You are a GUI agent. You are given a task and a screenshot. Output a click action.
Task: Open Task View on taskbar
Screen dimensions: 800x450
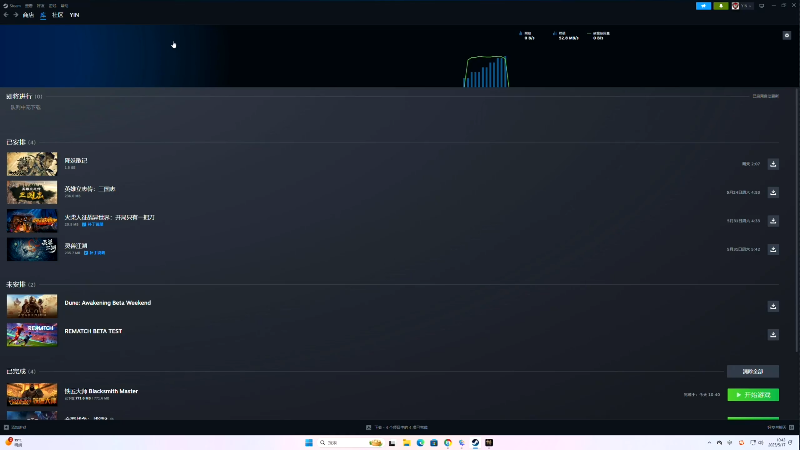coord(392,442)
